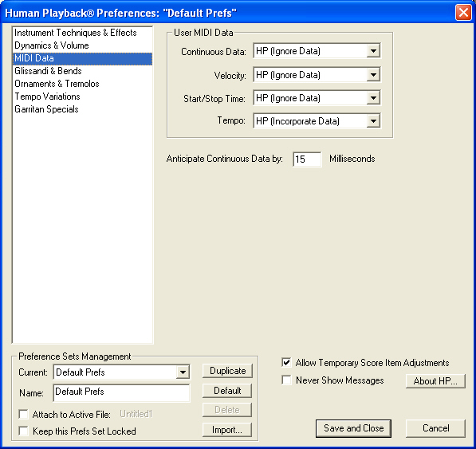
Task: Open the Tempo data dropdown
Action: [317, 121]
